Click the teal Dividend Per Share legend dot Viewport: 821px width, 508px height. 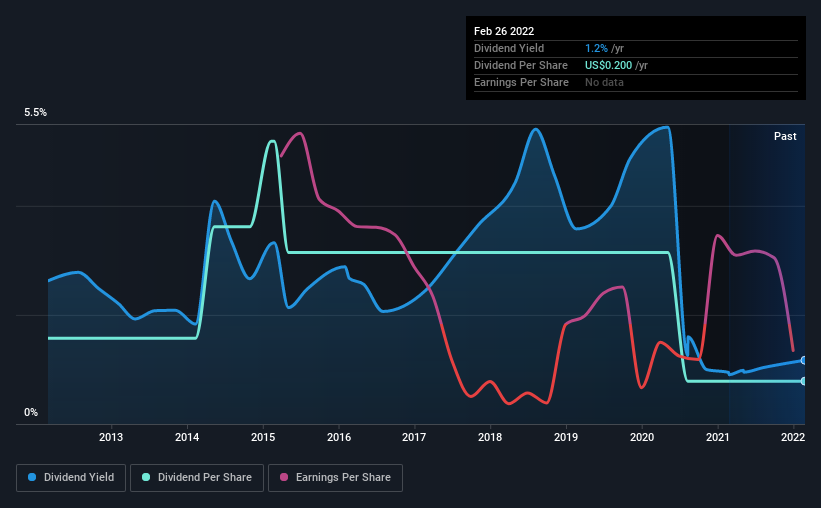[x=146, y=477]
